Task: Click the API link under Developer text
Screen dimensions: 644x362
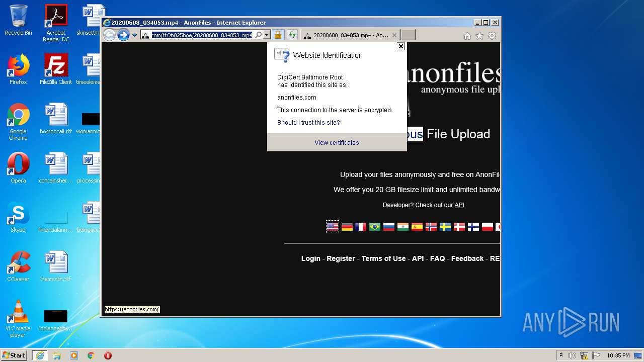Action: (x=459, y=205)
